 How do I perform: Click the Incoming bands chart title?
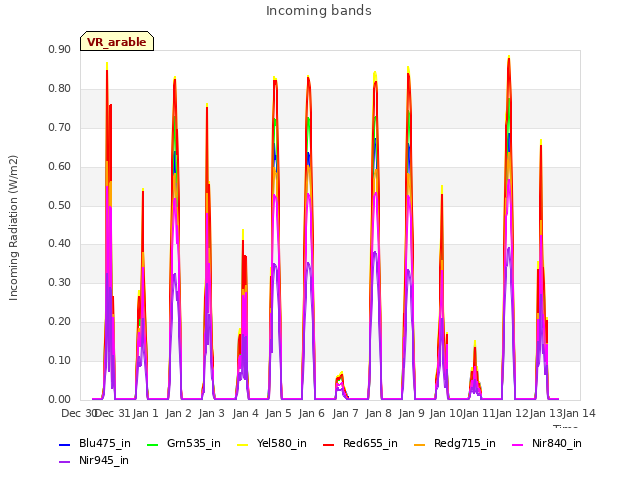click(x=319, y=11)
